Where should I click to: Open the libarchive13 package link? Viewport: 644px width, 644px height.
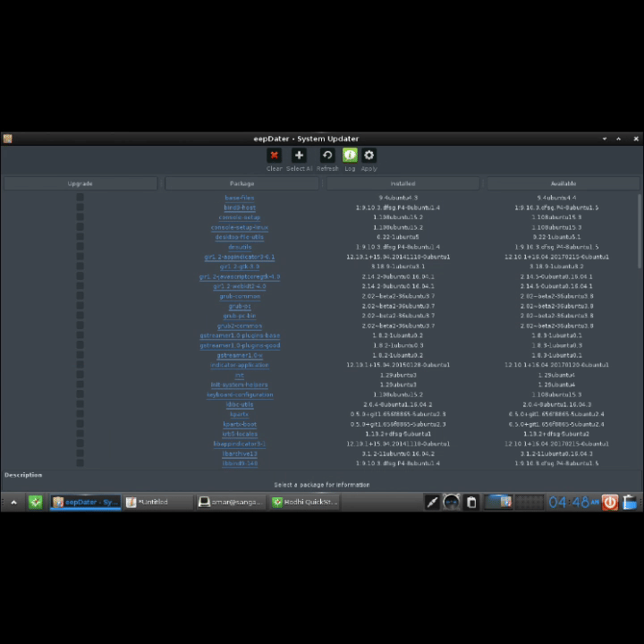pyautogui.click(x=240, y=453)
